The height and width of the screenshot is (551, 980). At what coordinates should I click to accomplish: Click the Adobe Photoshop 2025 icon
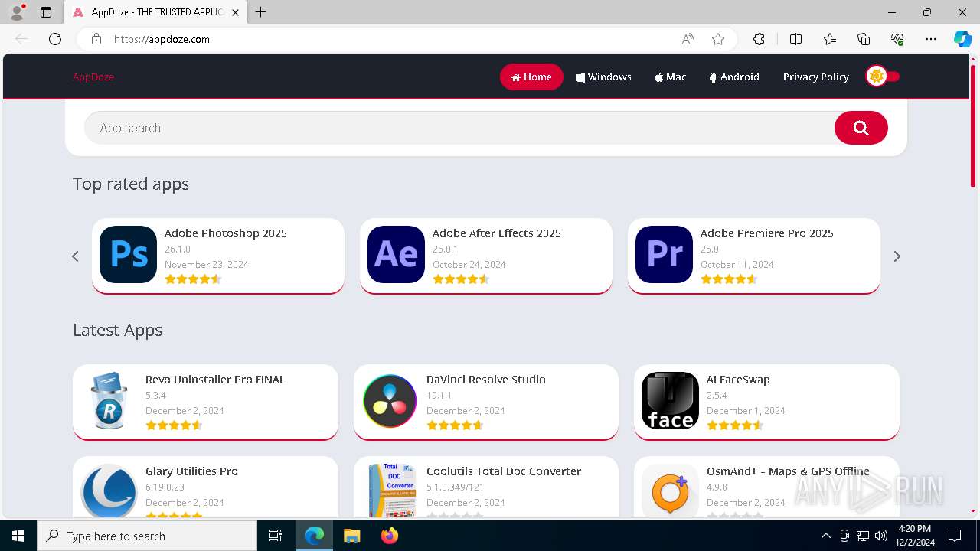[x=128, y=255]
